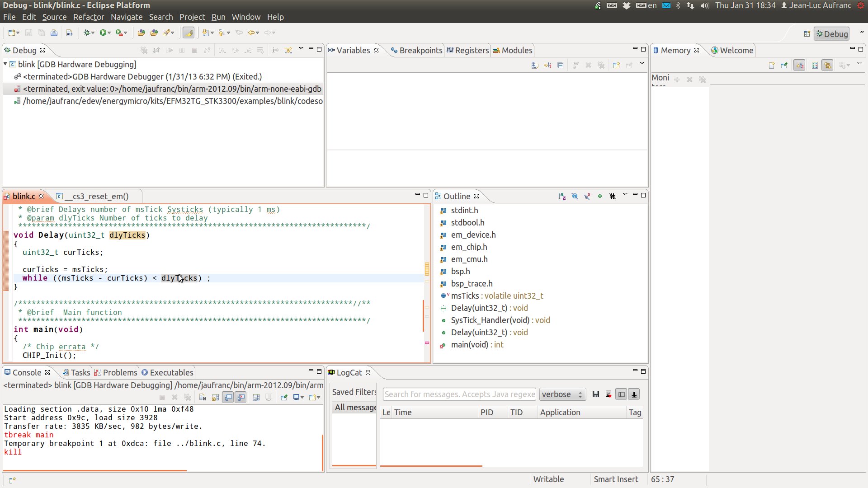The height and width of the screenshot is (488, 868).
Task: Toggle LogCat Saved Filters pane display button
Action: pos(622,394)
